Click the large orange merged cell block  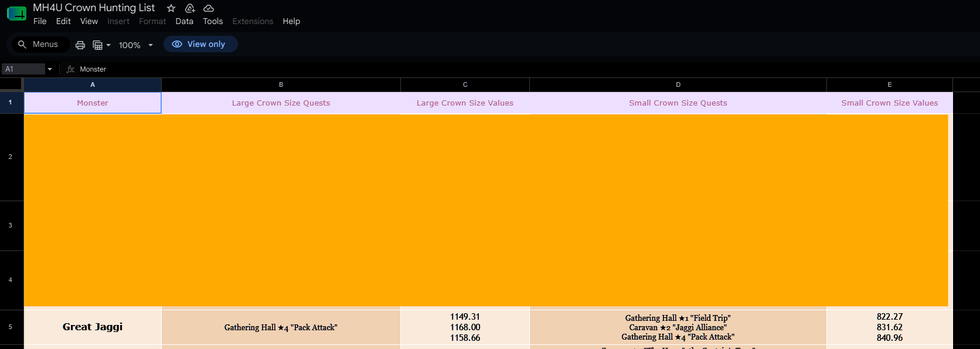pos(486,210)
